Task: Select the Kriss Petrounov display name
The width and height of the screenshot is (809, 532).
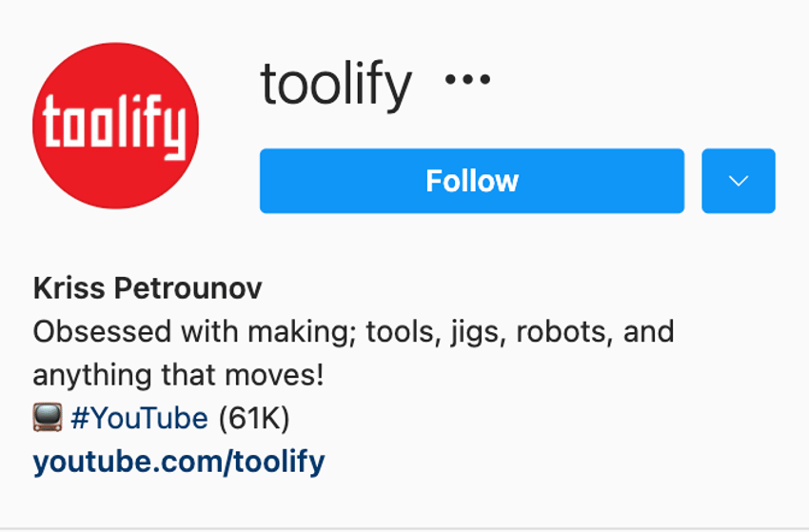Action: (148, 288)
